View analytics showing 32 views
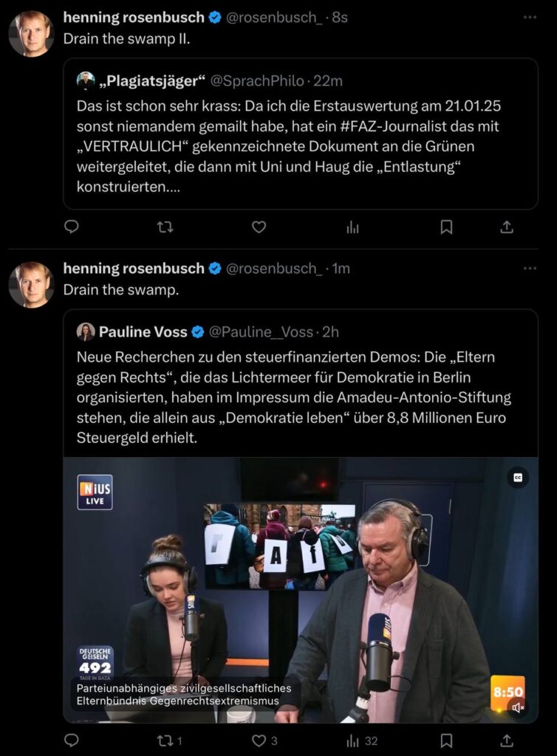Viewport: 557px width, 756px height. tap(353, 740)
